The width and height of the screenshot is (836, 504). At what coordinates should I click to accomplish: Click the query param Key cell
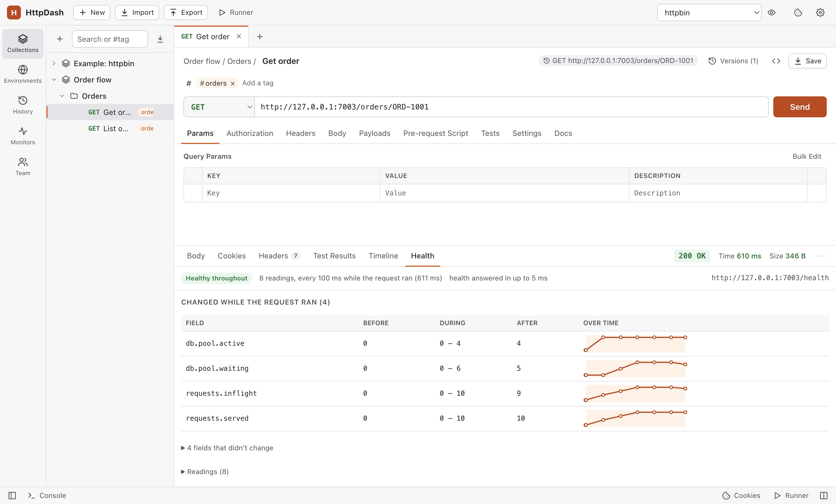coord(291,193)
